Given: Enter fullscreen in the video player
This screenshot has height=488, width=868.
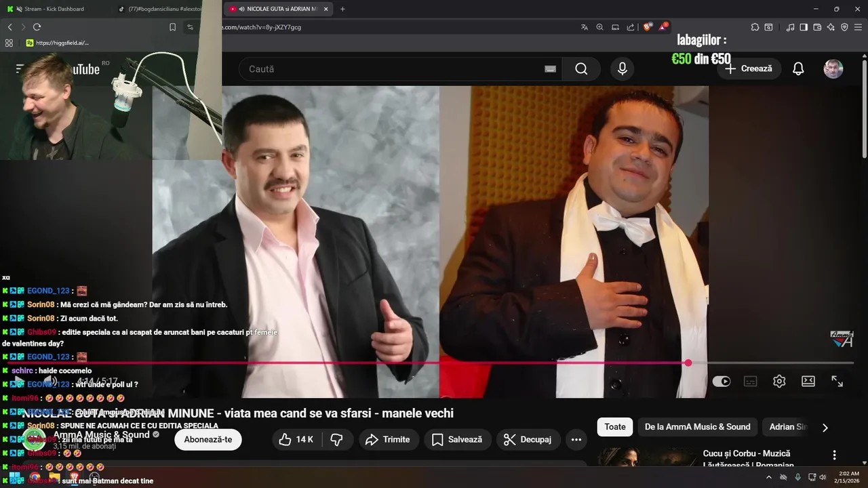Looking at the screenshot, I should pyautogui.click(x=837, y=382).
